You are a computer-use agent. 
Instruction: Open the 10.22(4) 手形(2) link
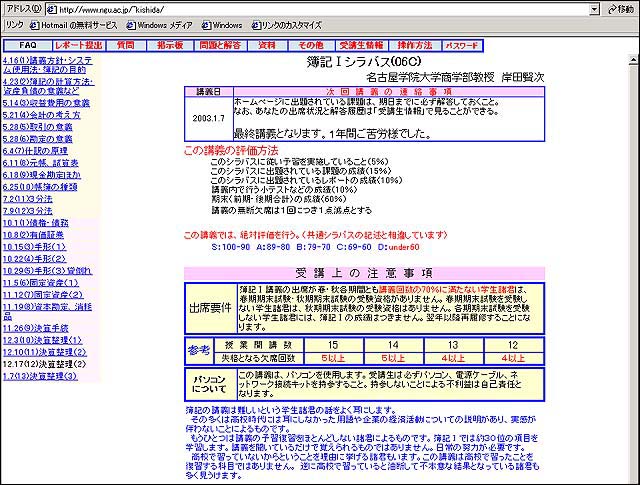coord(34,258)
